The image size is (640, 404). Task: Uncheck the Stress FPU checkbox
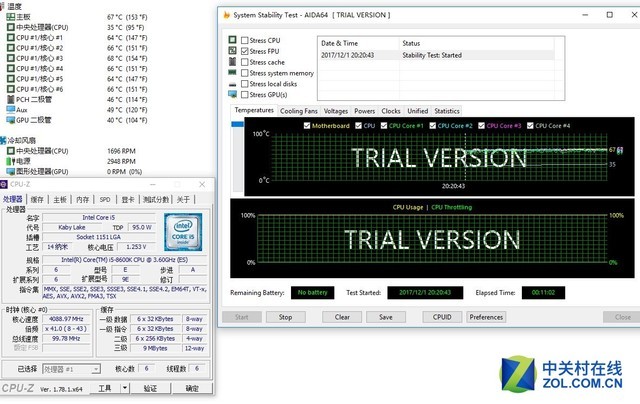245,52
